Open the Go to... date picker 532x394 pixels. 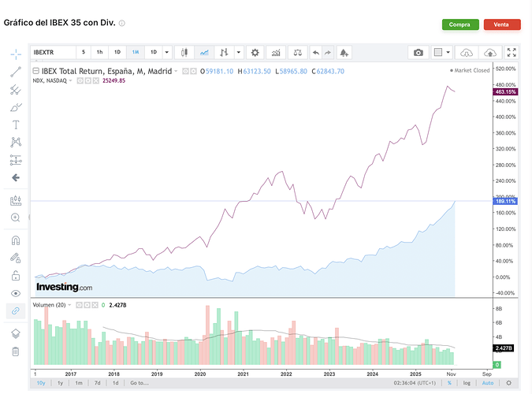(140, 383)
